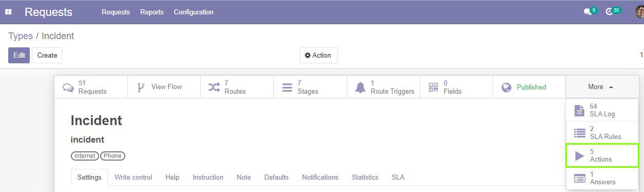644x192 pixels.
Task: Open the Fields QR code icon
Action: (433, 88)
